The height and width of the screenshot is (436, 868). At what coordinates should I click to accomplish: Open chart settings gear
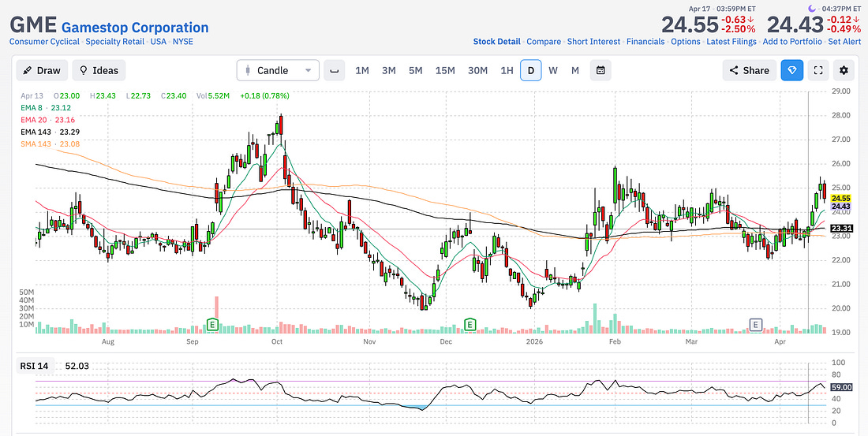coord(844,70)
